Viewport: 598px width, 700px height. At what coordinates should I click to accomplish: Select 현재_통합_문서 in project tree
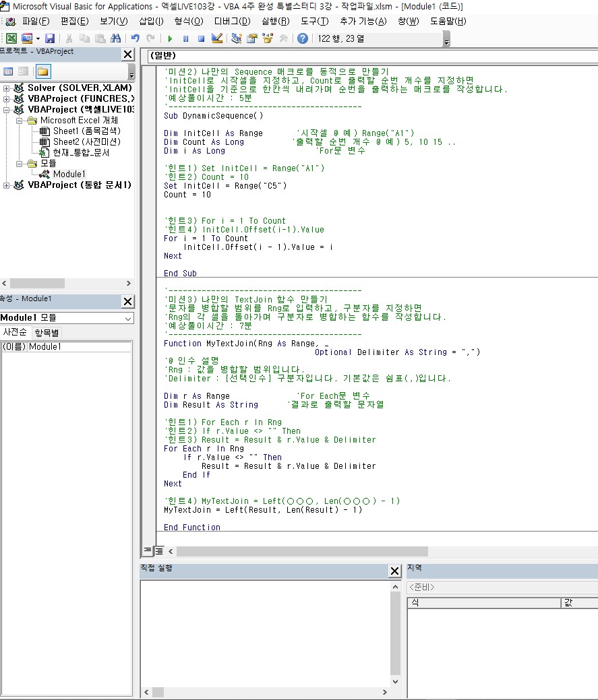81,153
